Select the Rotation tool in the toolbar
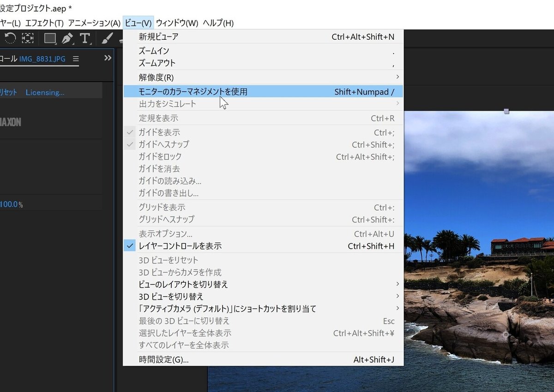 (10, 38)
